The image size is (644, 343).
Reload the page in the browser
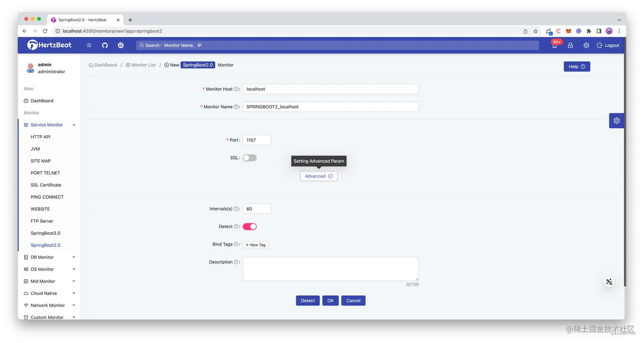pos(45,31)
